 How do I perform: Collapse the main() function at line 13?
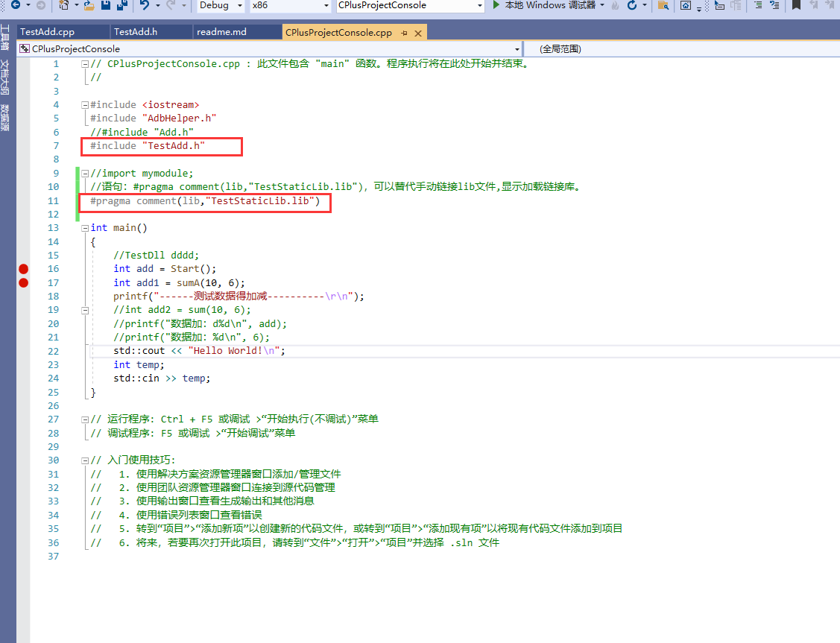[85, 228]
